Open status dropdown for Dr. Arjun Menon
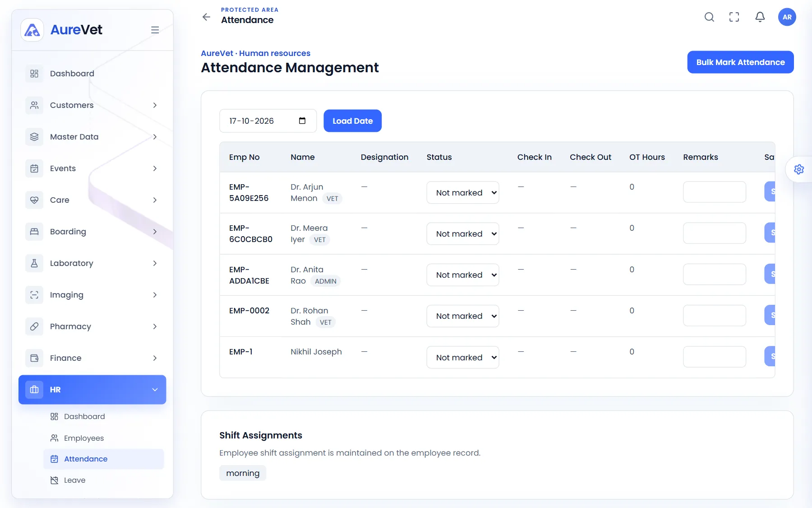This screenshot has height=508, width=812. [463, 193]
